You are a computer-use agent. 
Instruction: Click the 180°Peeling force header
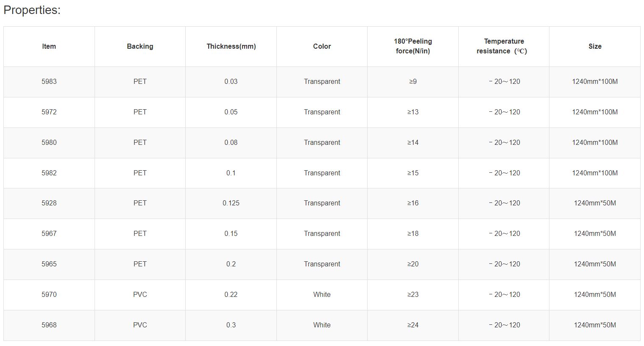(413, 46)
